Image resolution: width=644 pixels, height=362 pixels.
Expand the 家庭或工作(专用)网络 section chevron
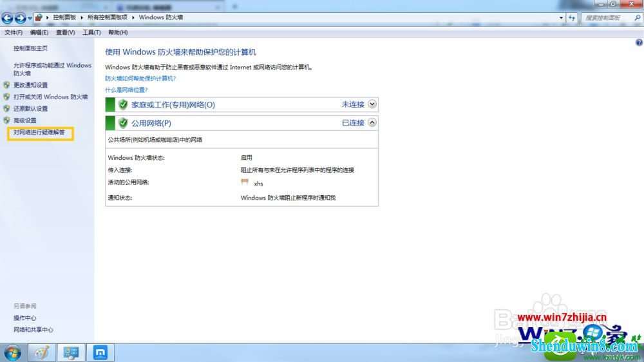click(372, 104)
